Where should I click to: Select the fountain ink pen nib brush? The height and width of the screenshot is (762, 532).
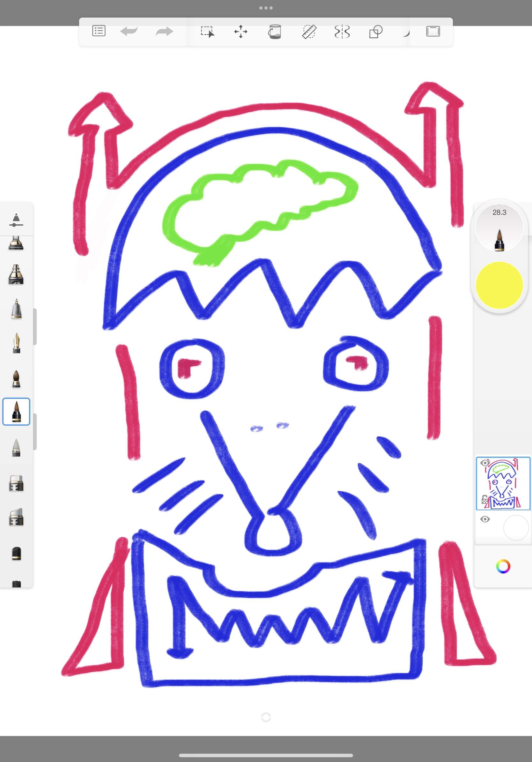[16, 343]
